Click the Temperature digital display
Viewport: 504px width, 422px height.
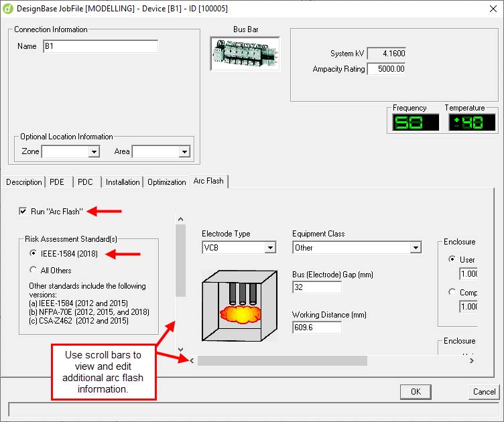pos(472,123)
